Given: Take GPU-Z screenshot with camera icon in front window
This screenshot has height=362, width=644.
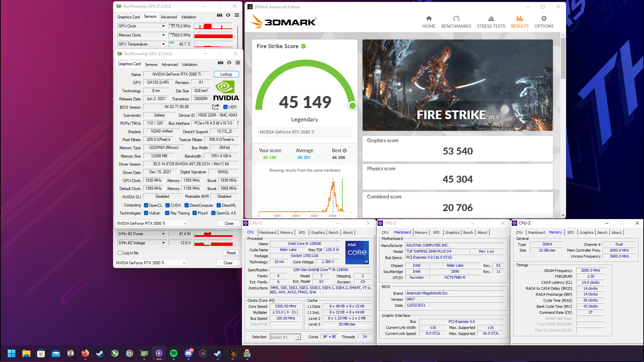Looking at the screenshot, I should [221, 63].
